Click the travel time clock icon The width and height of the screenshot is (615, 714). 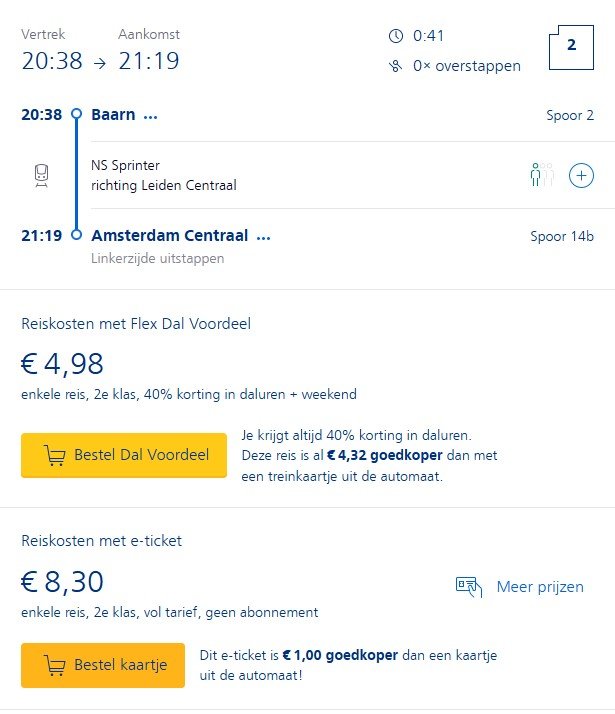pos(396,36)
